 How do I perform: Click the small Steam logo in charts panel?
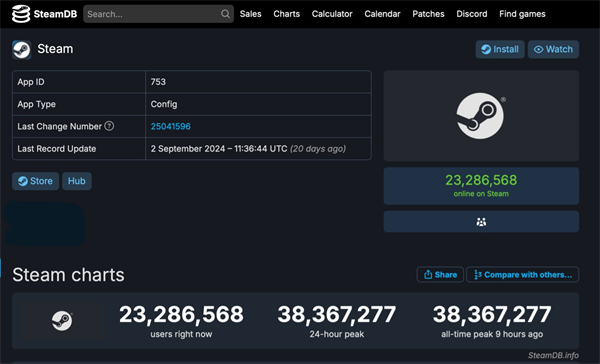62,321
